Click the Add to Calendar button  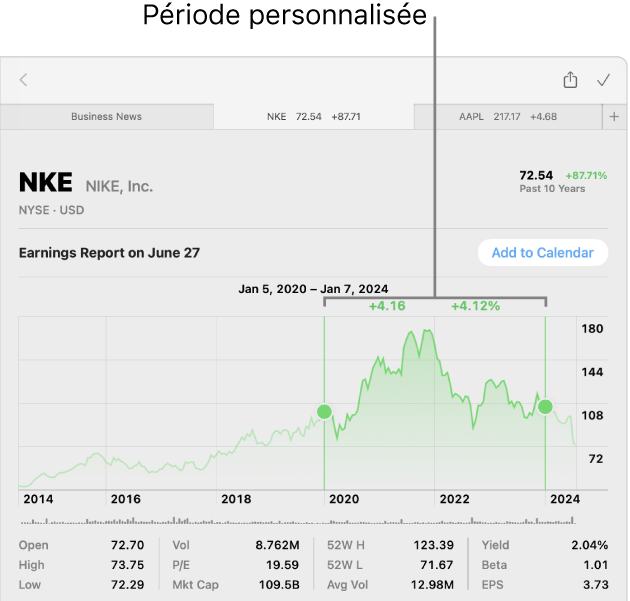tap(543, 252)
